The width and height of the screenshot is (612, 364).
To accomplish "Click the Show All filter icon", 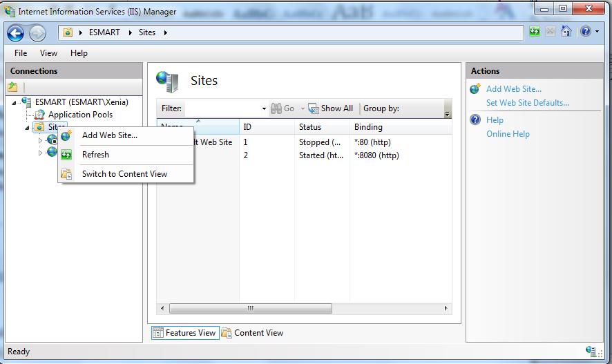I will coord(313,108).
